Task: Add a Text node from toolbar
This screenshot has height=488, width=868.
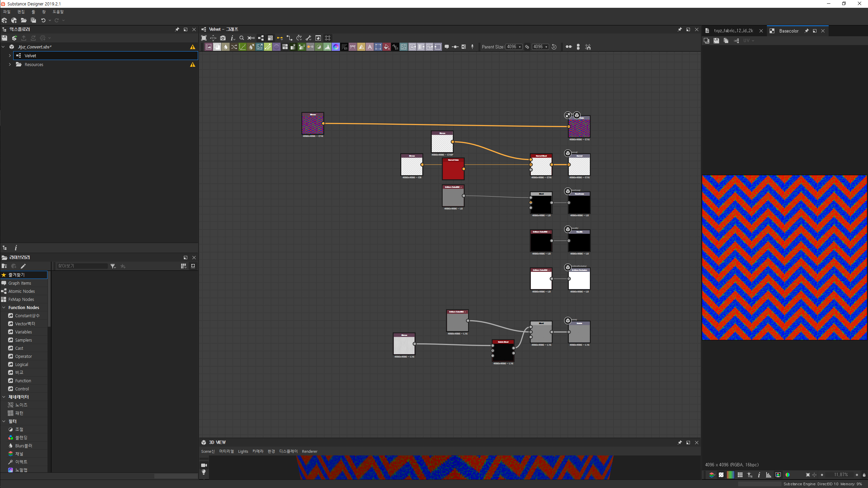Action: (370, 47)
